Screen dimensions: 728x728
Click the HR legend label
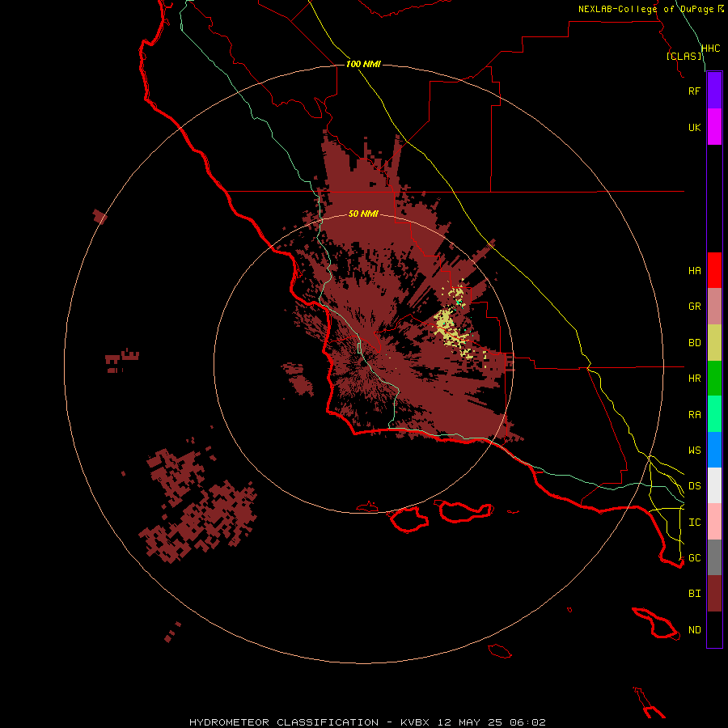point(694,379)
